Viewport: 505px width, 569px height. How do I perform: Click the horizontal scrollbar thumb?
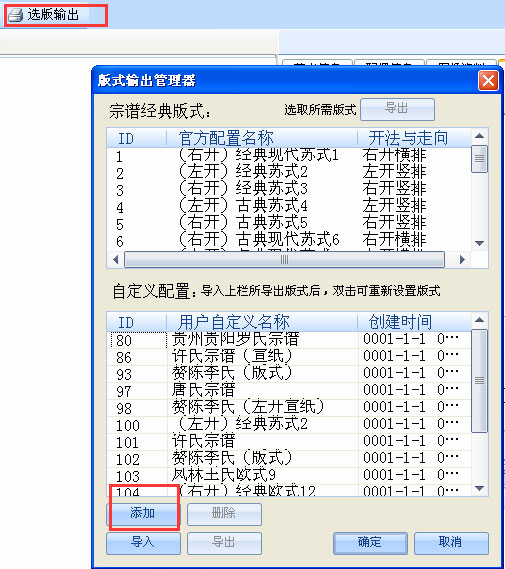(x=284, y=260)
